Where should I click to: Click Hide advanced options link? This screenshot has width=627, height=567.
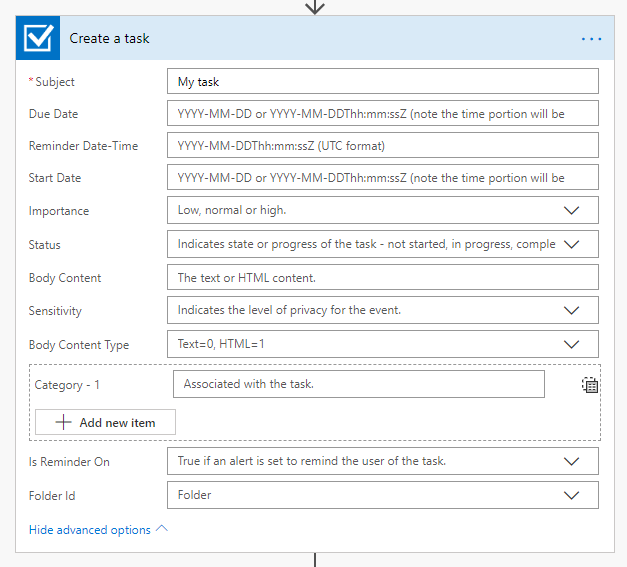(x=90, y=530)
